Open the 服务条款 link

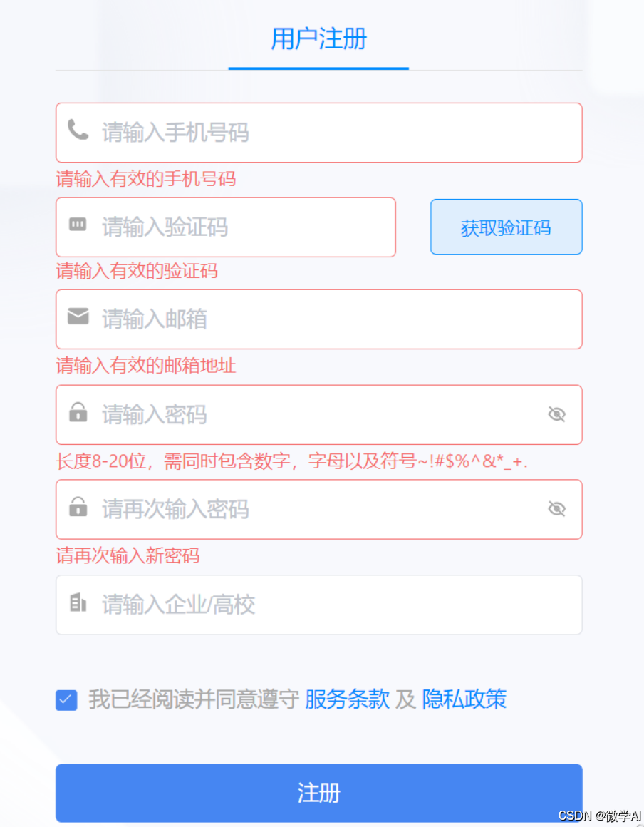click(348, 699)
